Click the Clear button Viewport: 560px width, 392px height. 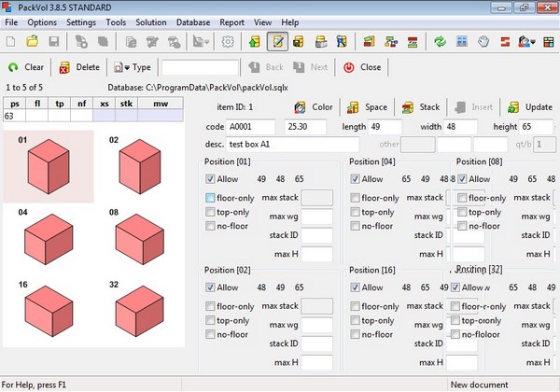tap(26, 67)
